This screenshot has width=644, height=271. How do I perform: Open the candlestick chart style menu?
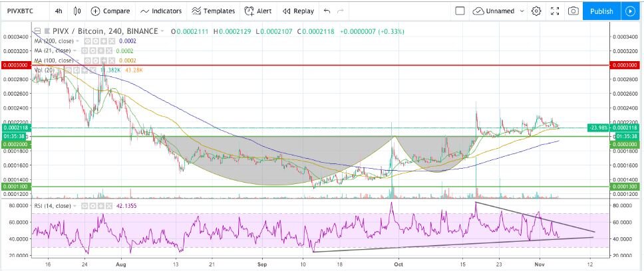[x=77, y=11]
